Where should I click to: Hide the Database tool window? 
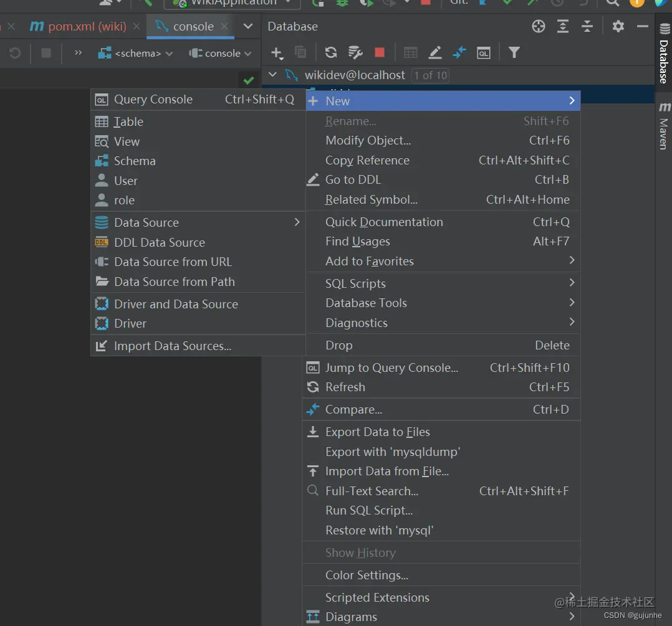(x=643, y=26)
